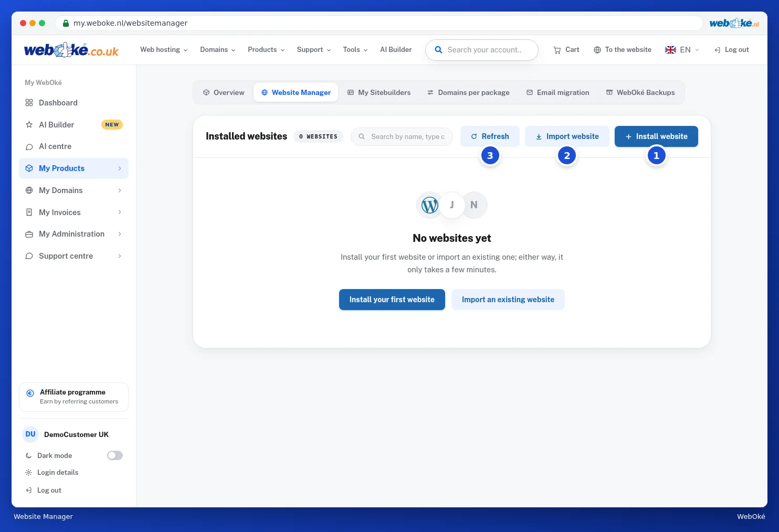Click the Install website button

[x=656, y=136]
